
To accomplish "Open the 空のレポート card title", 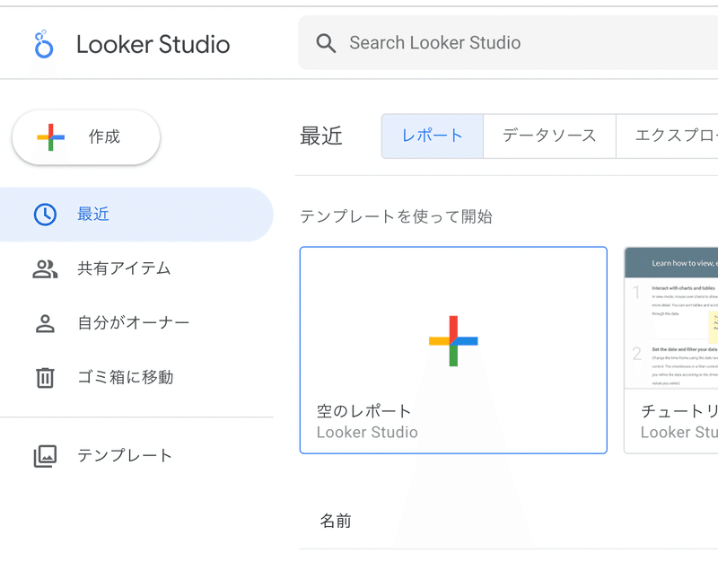I will pos(364,411).
